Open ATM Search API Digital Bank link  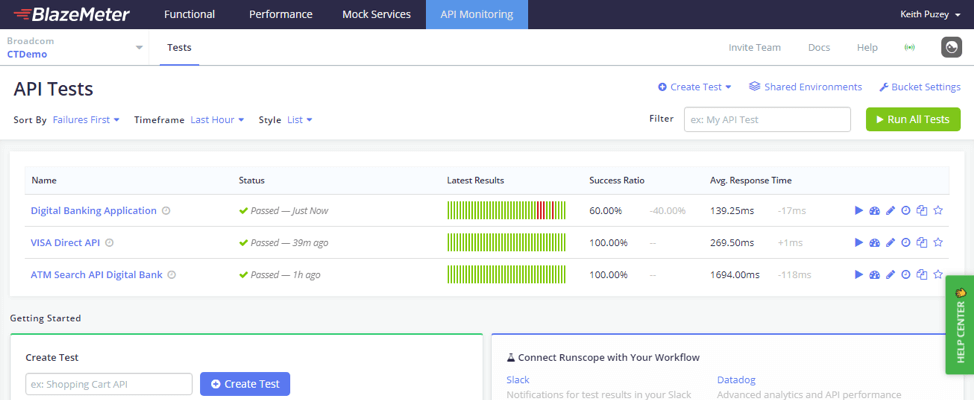[96, 275]
